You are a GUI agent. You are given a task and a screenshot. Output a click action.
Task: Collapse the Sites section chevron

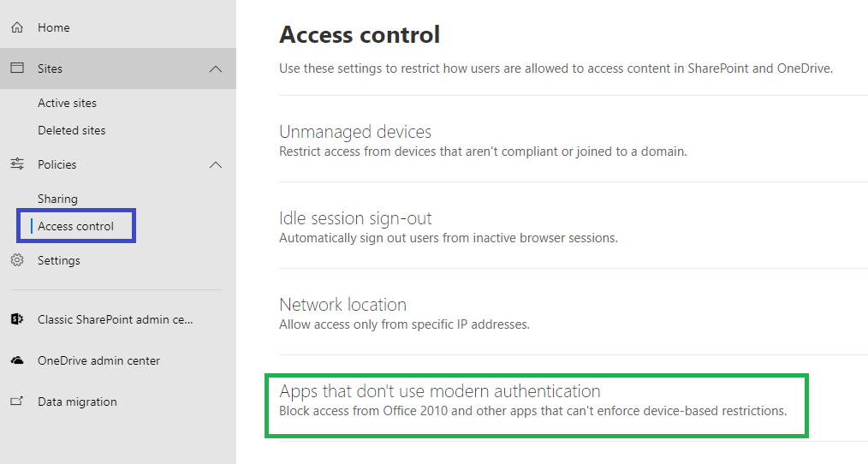(x=216, y=68)
